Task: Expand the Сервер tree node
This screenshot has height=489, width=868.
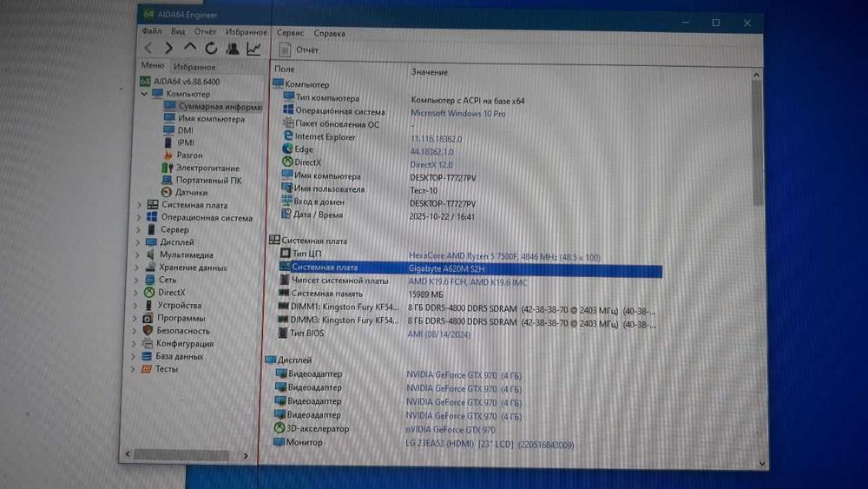Action: click(x=138, y=230)
